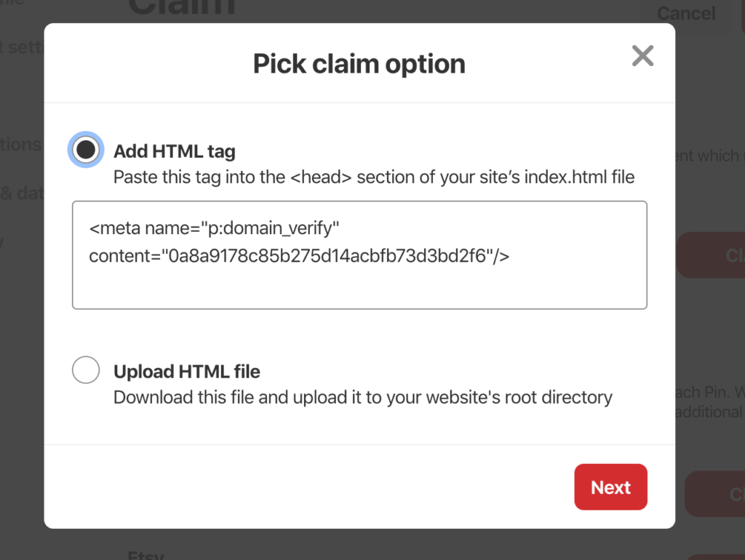Click the meta name "p:domain_verify" line
745x560 pixels.
tap(215, 229)
